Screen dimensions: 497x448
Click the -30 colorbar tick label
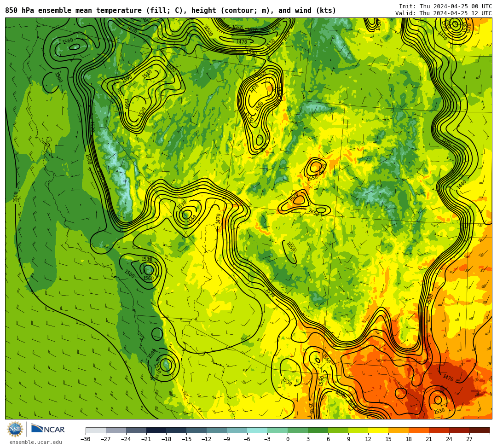click(x=86, y=439)
